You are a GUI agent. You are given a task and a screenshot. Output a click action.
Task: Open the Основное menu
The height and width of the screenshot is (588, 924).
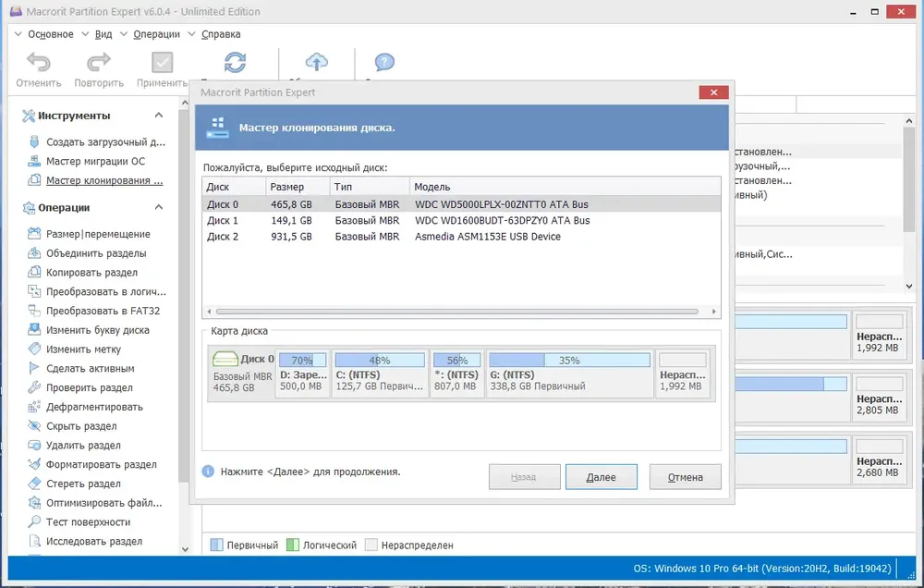(51, 34)
